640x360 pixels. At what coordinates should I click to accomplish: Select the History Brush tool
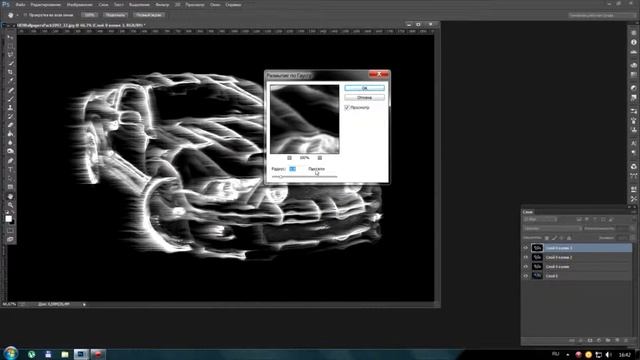tap(11, 117)
